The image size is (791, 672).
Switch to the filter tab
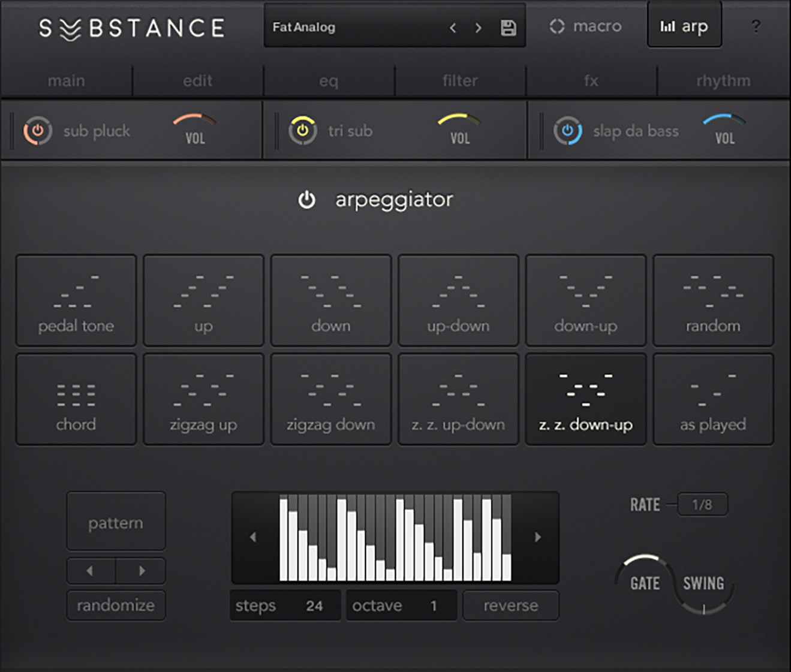459,80
